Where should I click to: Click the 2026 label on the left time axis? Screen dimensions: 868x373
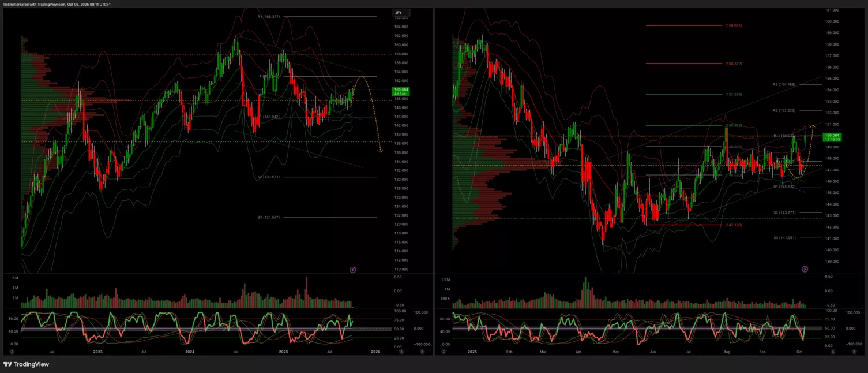point(375,351)
